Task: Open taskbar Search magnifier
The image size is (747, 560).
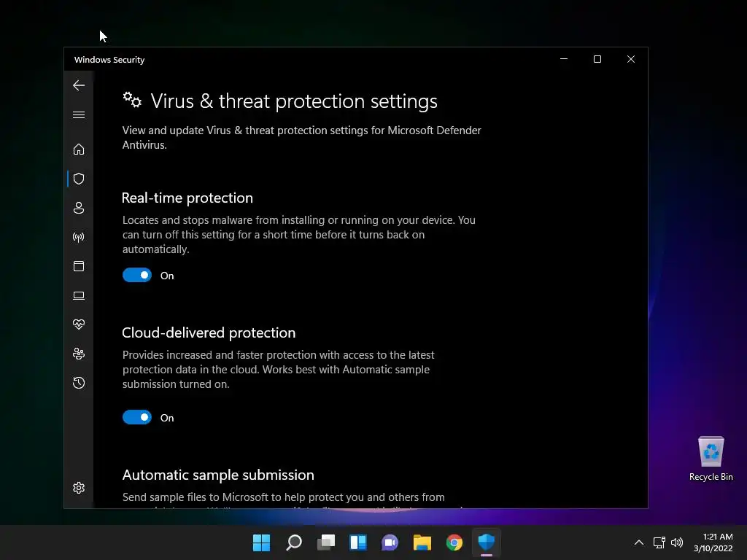Action: point(293,542)
